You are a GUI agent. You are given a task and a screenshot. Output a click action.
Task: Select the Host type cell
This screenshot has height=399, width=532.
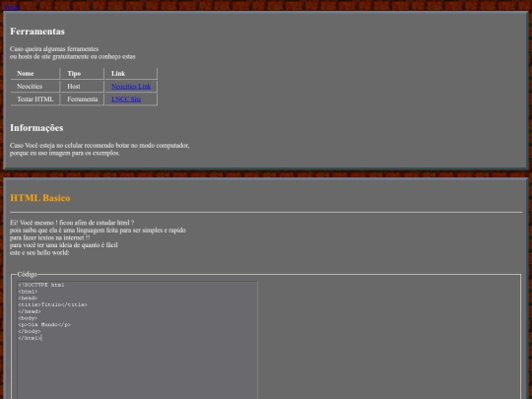[x=83, y=86]
